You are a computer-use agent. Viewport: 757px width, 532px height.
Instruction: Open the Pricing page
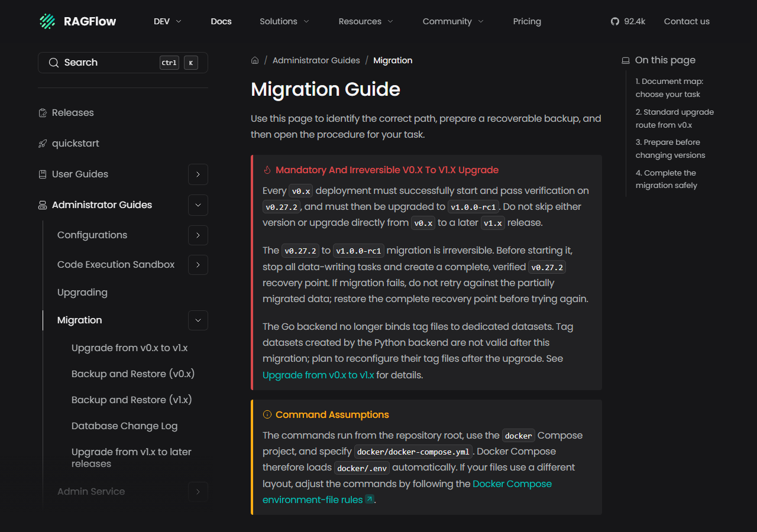[527, 21]
